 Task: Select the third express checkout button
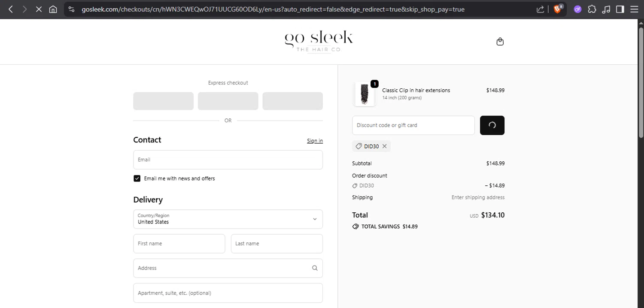pyautogui.click(x=292, y=101)
